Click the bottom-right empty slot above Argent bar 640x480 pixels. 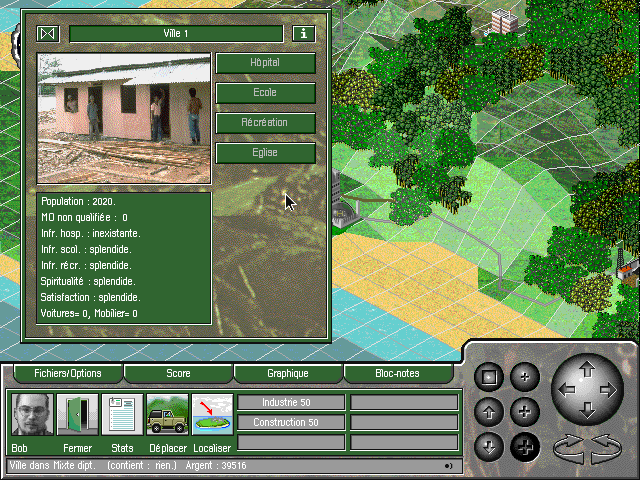click(x=404, y=442)
